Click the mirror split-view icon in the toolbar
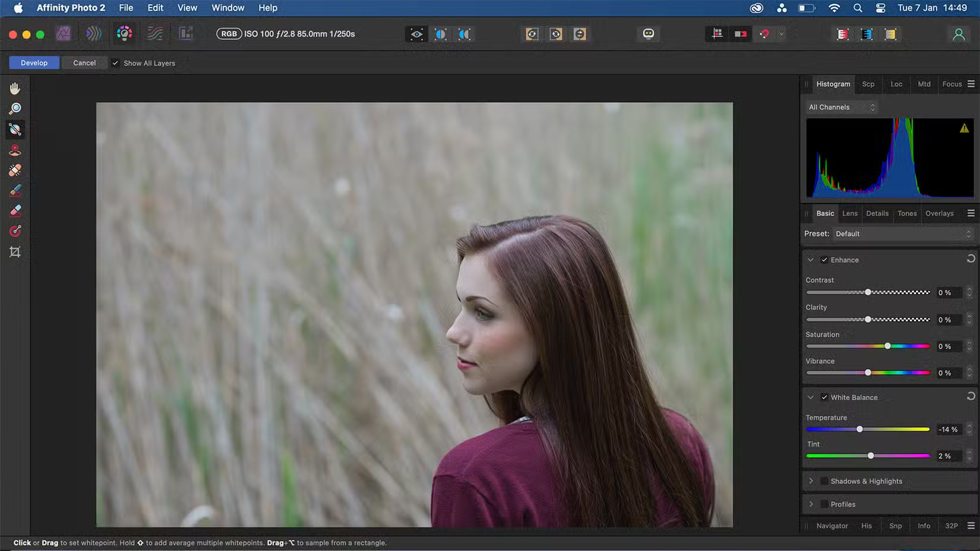Screen dimensions: 980x551 click(x=465, y=34)
